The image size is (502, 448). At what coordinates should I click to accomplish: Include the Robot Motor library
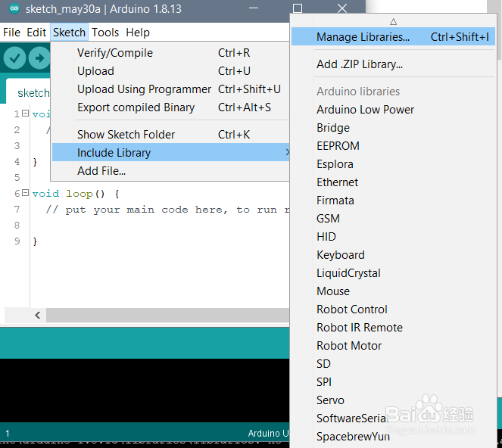tap(393, 346)
